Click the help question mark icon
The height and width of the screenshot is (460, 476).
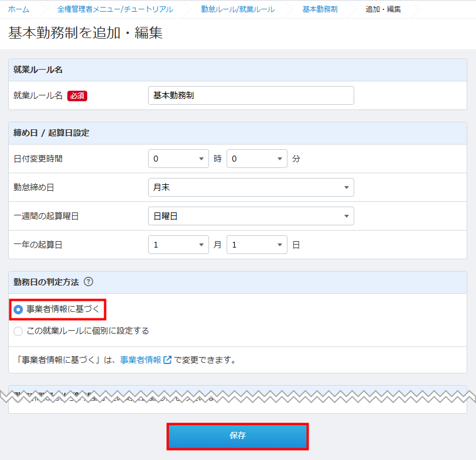click(x=89, y=282)
